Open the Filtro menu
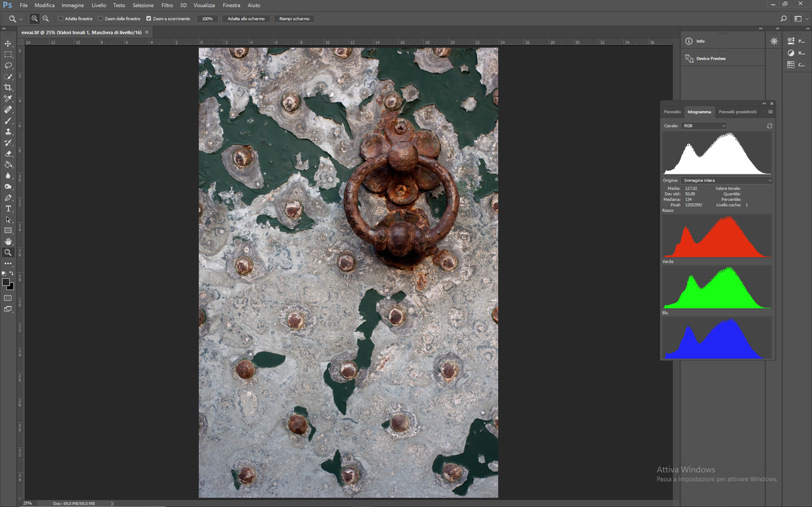The width and height of the screenshot is (812, 507). click(167, 5)
